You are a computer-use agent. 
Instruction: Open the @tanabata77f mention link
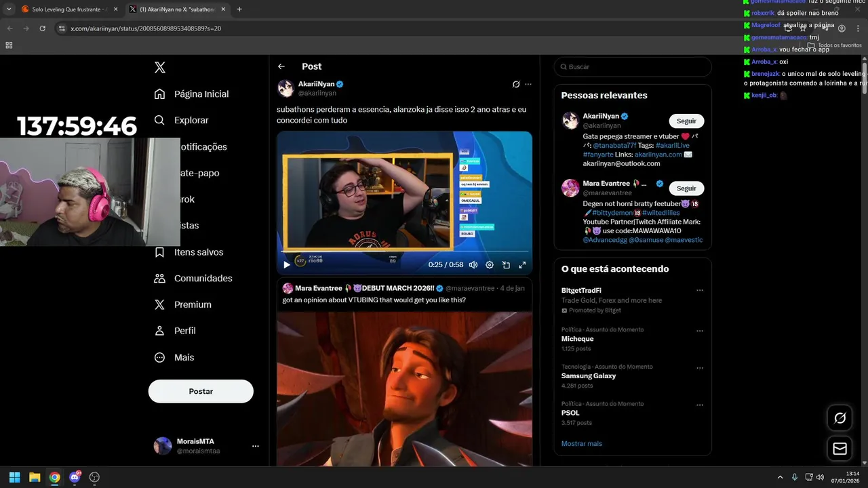tap(615, 145)
